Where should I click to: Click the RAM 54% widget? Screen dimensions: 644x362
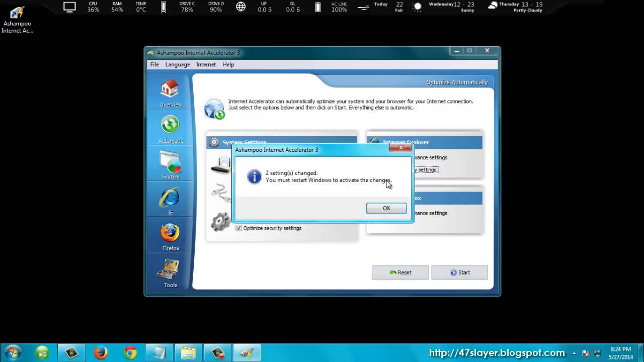click(117, 7)
